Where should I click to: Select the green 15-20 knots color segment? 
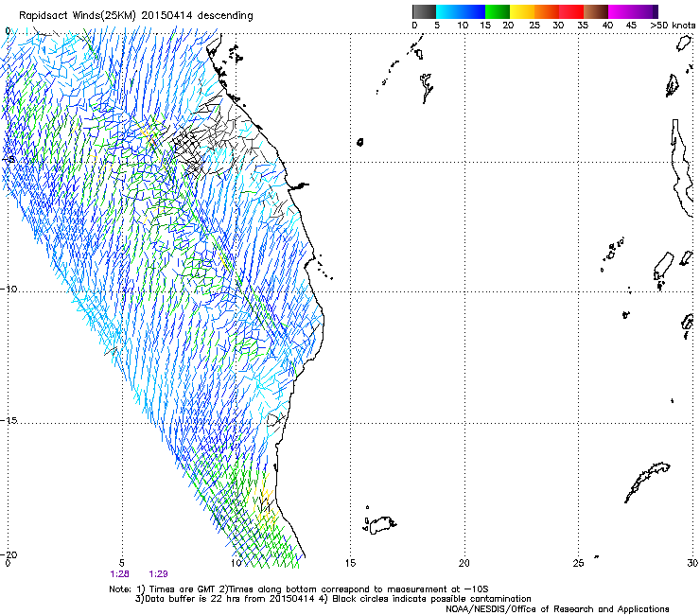(498, 11)
